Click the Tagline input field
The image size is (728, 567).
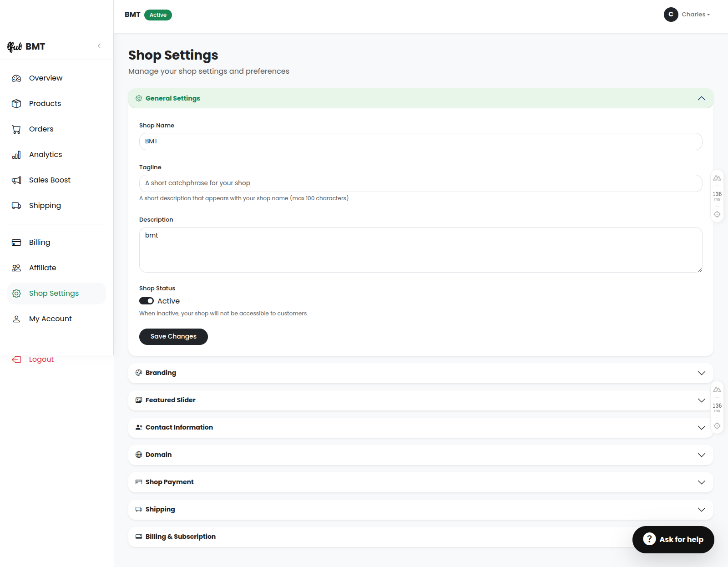click(421, 183)
